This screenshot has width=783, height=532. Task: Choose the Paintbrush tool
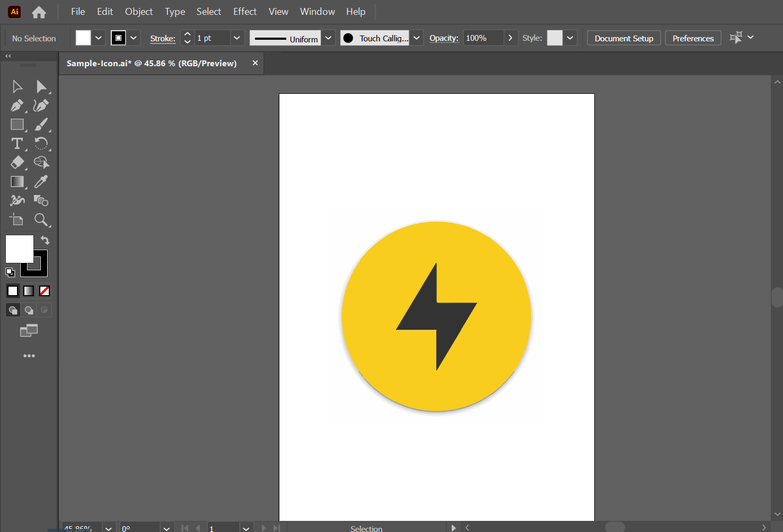[41, 125]
